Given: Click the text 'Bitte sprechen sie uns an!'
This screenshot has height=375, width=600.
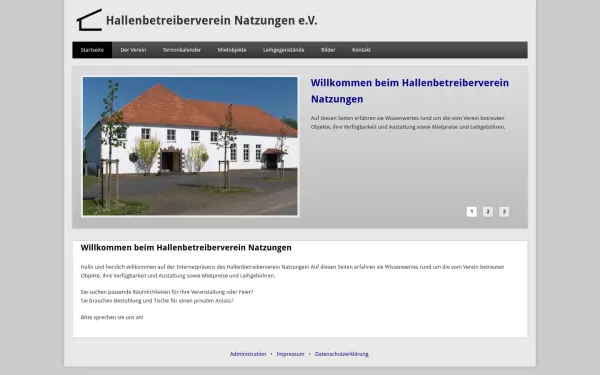Looking at the screenshot, I should 112,317.
